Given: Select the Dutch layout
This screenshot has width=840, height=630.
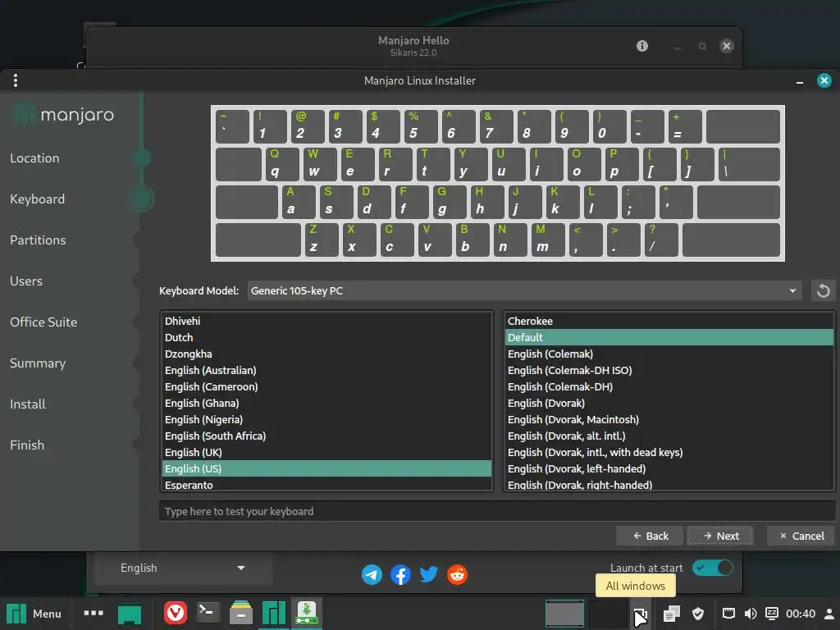Looking at the screenshot, I should tap(326, 337).
